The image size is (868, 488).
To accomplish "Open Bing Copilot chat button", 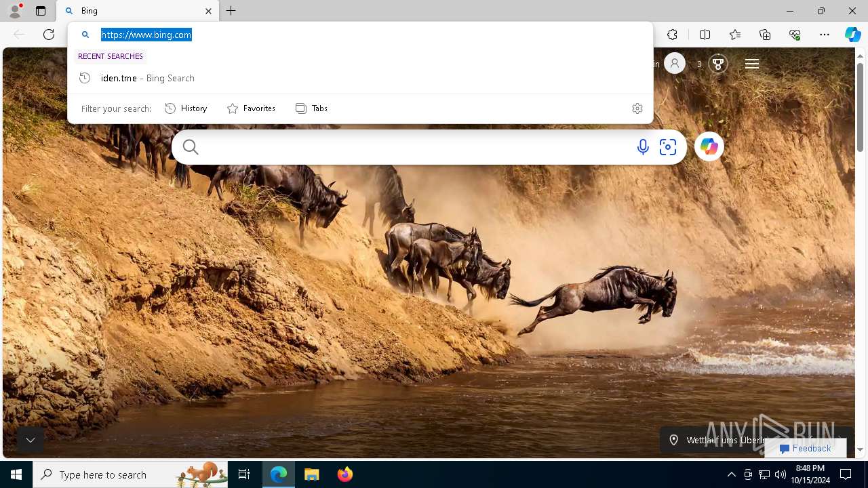I will coord(709,146).
